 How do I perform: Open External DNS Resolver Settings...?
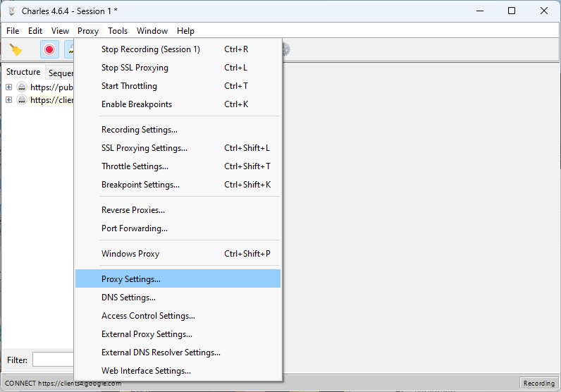(x=178, y=352)
